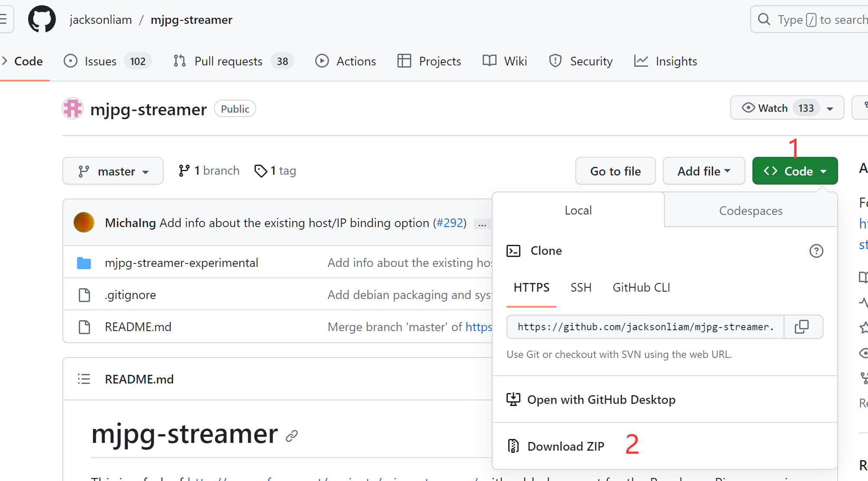View the 1 branch link
This screenshot has width=868, height=481.
[x=209, y=171]
